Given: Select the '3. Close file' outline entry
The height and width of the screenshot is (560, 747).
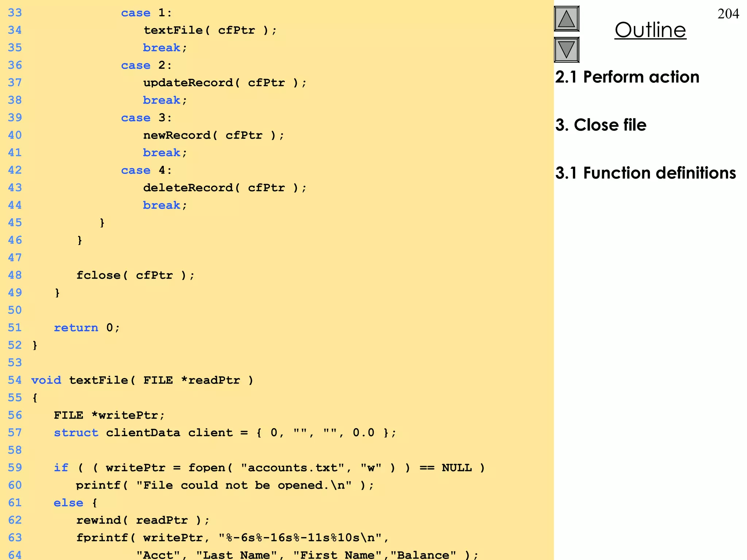Looking at the screenshot, I should coord(601,125).
